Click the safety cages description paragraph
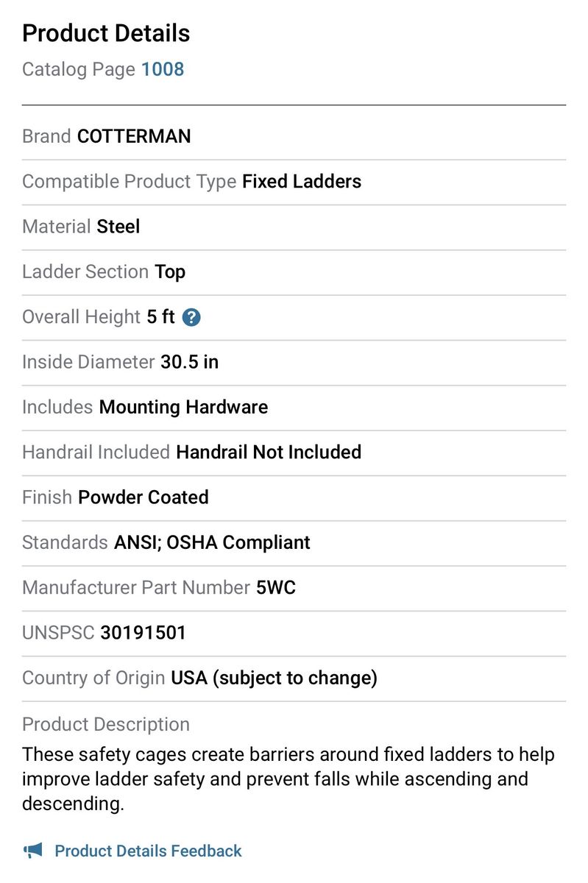 [x=288, y=779]
